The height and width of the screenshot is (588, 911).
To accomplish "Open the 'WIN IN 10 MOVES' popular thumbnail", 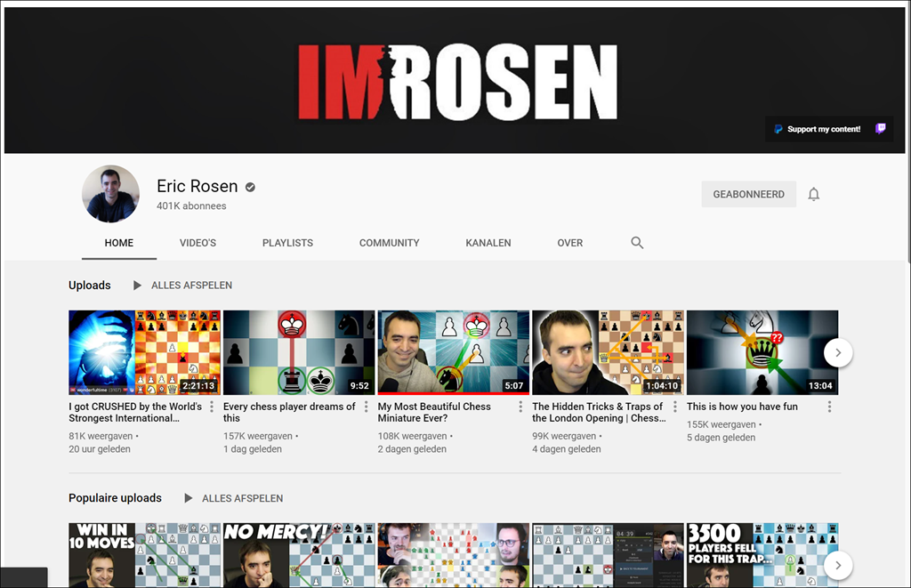I will (145, 555).
